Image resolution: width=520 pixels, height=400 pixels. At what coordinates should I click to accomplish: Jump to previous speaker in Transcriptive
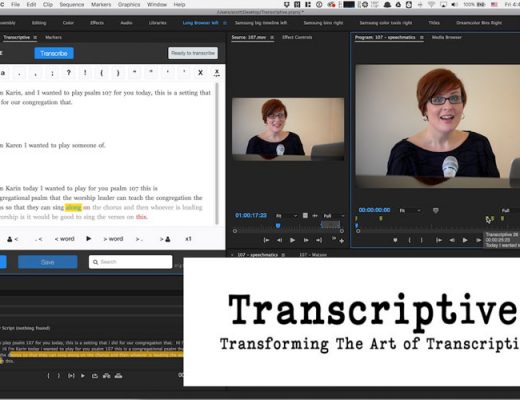click(13, 239)
